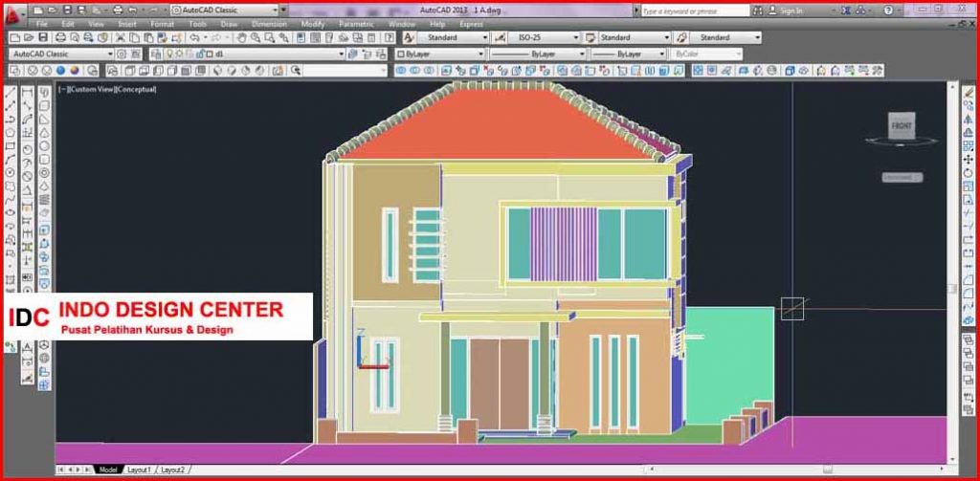Viewport: 980px width, 481px height.
Task: Open the table style Standard dropdown
Action: coord(634,37)
